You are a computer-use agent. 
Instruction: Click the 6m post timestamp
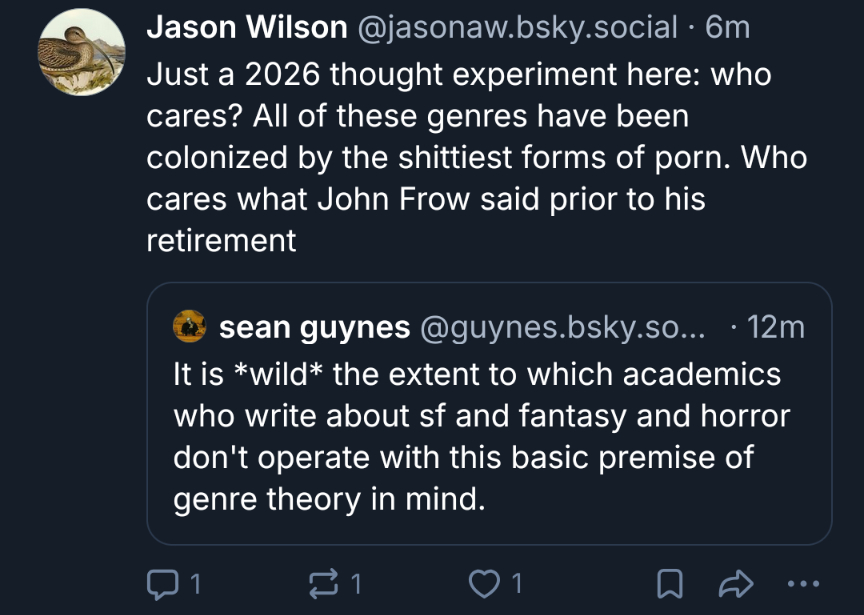point(727,27)
